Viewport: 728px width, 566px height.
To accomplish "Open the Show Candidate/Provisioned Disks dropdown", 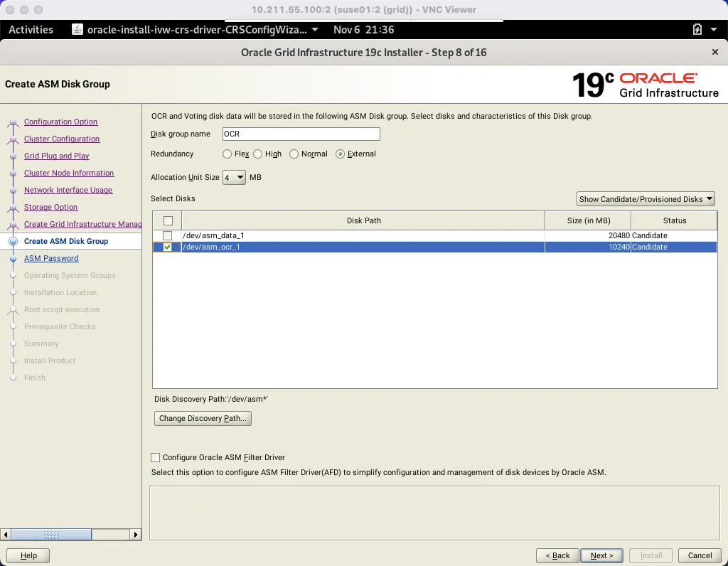I will tap(645, 198).
